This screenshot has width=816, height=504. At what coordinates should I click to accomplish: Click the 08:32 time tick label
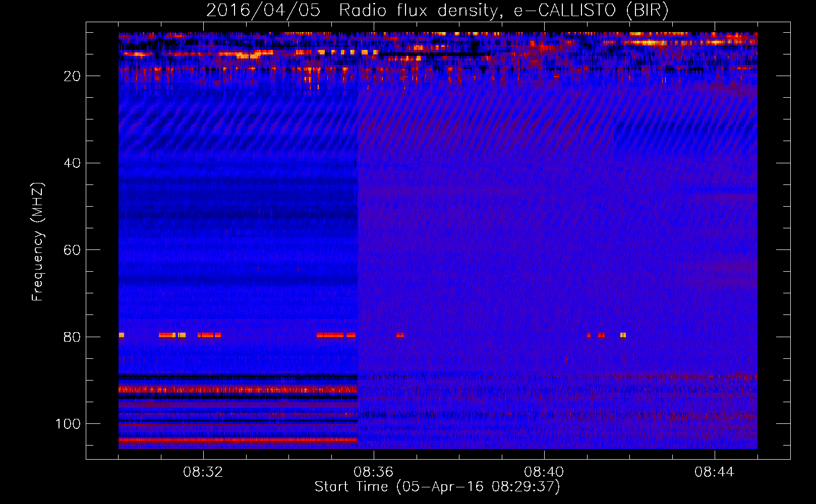[x=203, y=472]
